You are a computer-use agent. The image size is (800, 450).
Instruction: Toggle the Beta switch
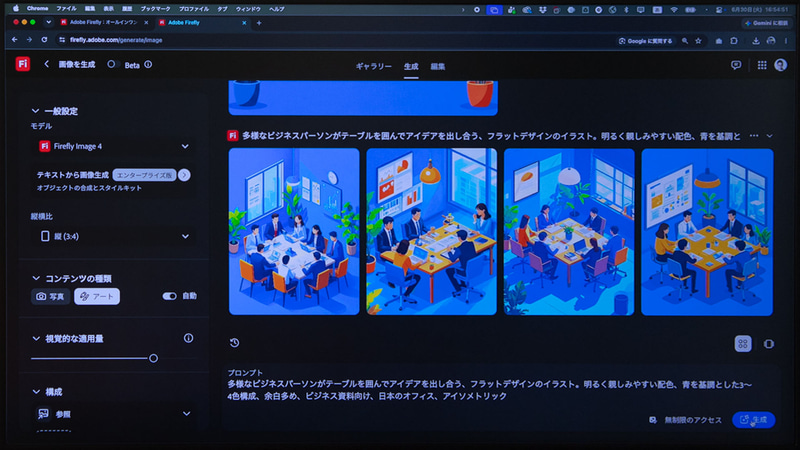pyautogui.click(x=112, y=64)
